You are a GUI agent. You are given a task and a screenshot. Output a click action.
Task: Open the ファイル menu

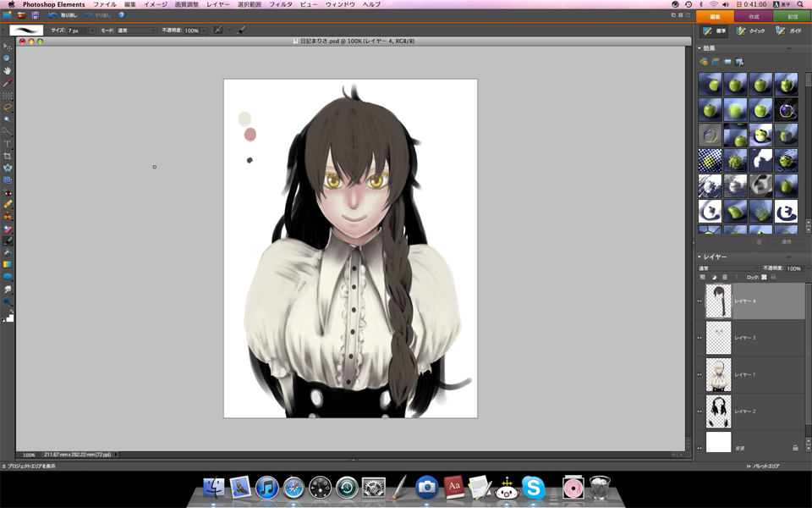[105, 4]
